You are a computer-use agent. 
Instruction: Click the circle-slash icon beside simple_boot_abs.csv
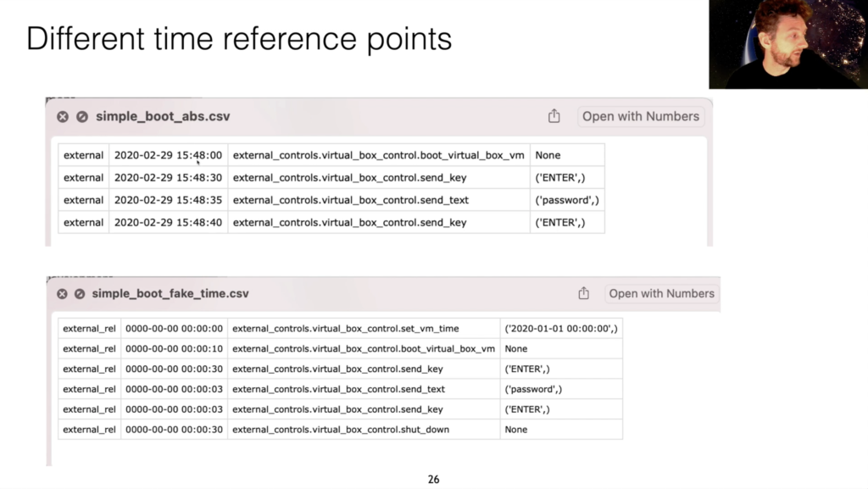[x=82, y=117]
